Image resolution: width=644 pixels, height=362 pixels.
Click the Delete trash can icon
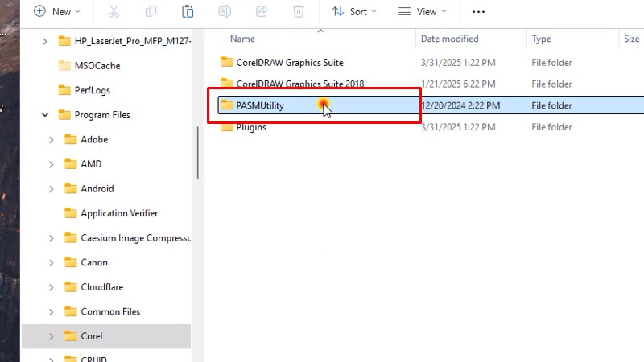point(299,12)
